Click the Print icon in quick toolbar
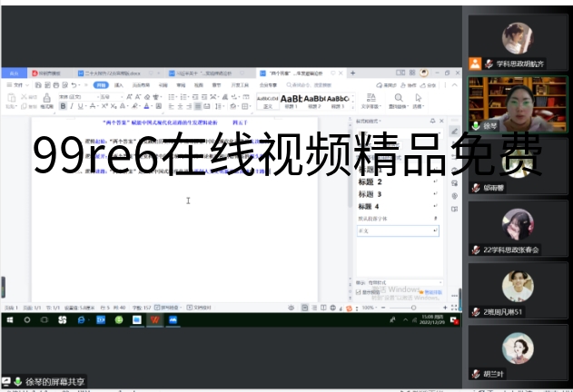The width and height of the screenshot is (573, 392). pos(56,85)
